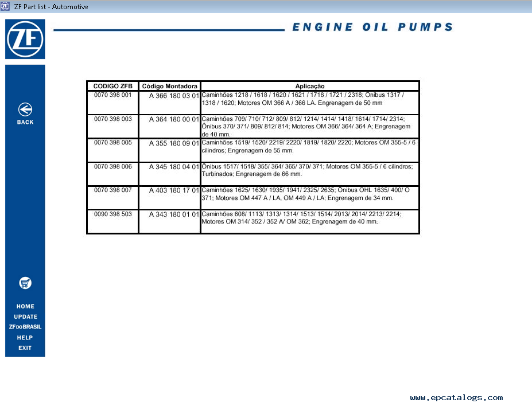Viewport: 532px width, 407px height.
Task: Click the back arrow icon
Action: tap(25, 109)
